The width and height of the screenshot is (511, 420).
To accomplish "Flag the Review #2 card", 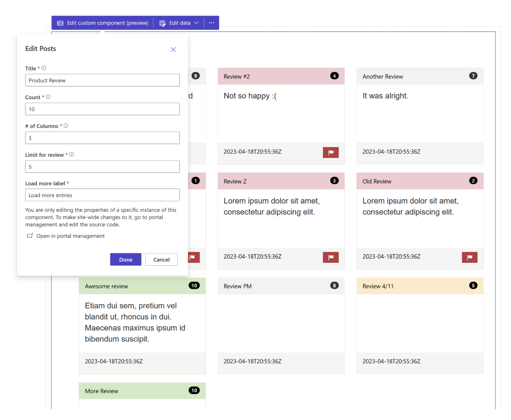I will coord(331,152).
